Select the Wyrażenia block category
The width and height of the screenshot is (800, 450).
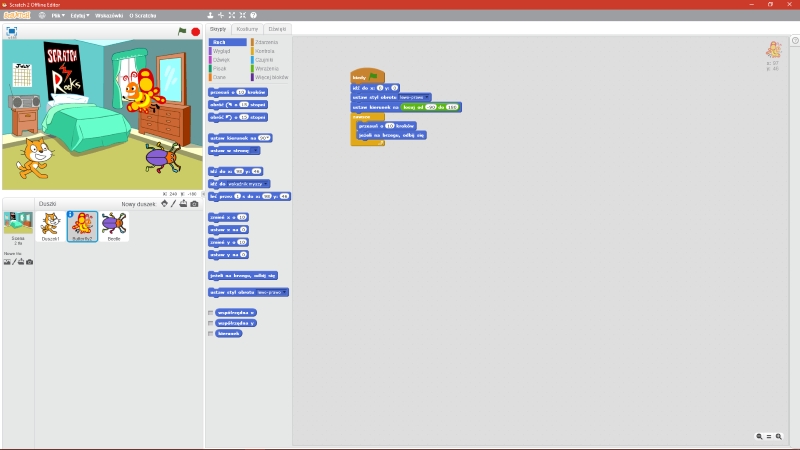coord(267,68)
